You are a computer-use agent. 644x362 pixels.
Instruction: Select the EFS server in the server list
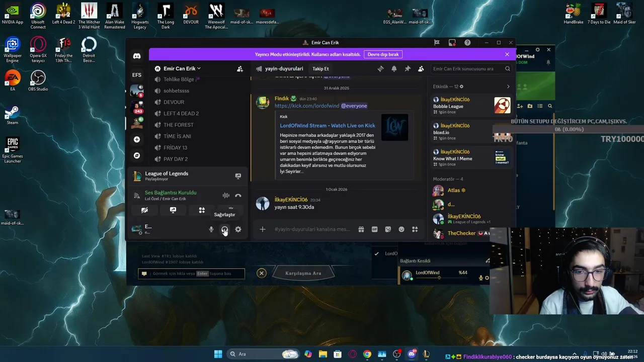137,75
